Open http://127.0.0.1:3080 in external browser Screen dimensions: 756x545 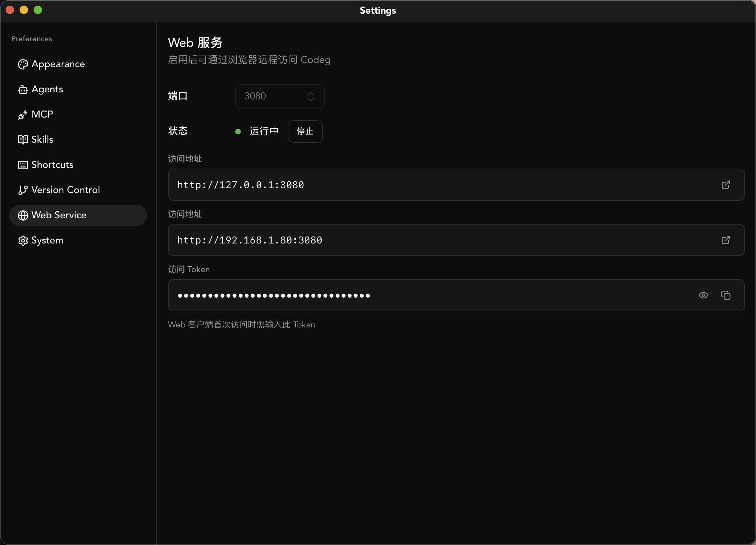click(x=726, y=185)
